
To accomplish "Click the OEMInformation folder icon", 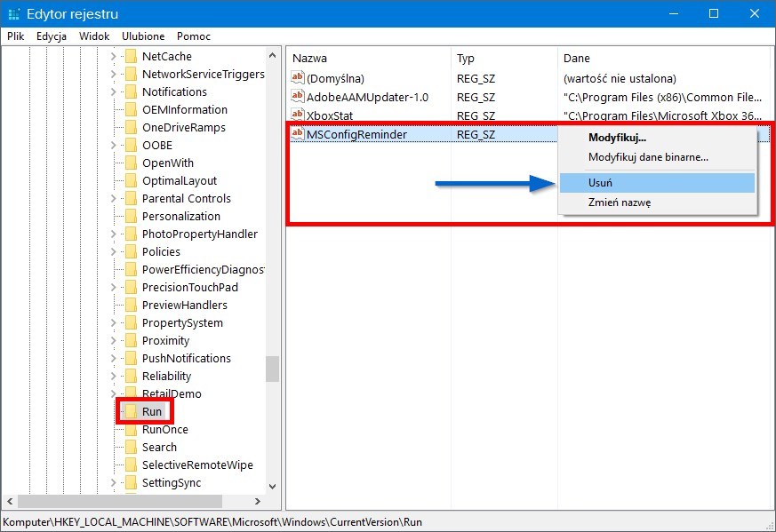I will (x=132, y=110).
